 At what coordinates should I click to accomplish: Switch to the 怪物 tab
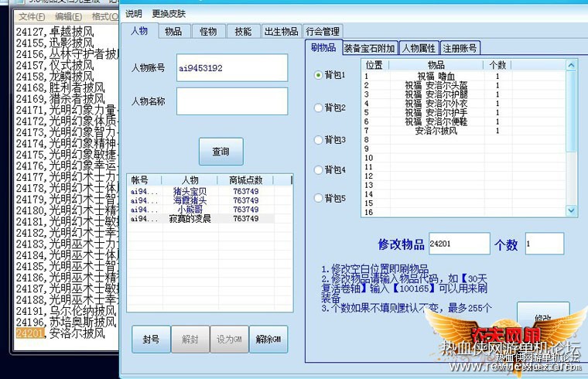(x=208, y=32)
